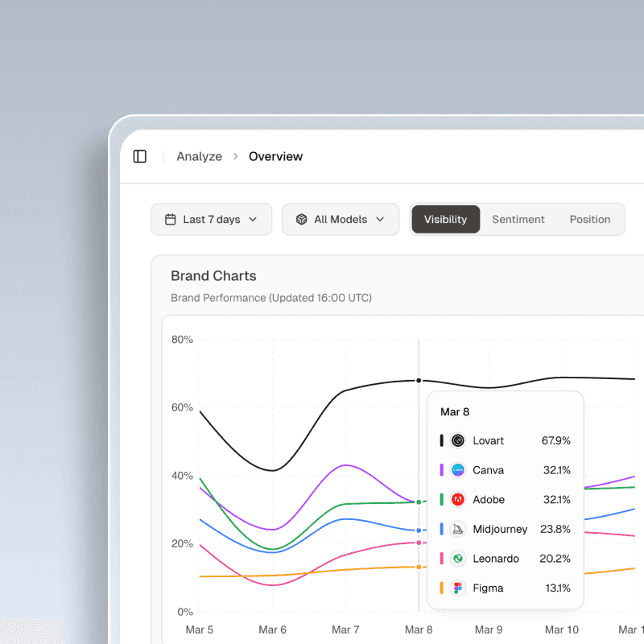This screenshot has width=644, height=644.
Task: Click the Overview breadcrumb
Action: coord(275,156)
